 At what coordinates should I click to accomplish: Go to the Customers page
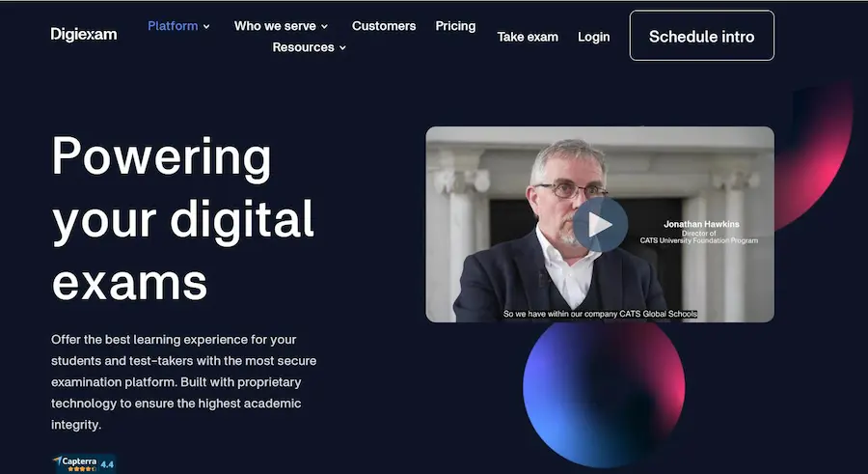(384, 26)
